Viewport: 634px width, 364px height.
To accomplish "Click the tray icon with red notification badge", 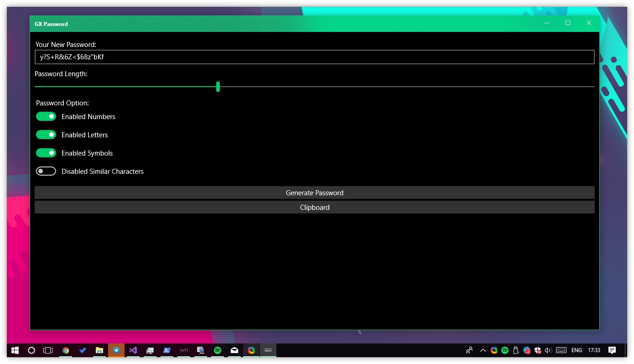I will (x=527, y=350).
